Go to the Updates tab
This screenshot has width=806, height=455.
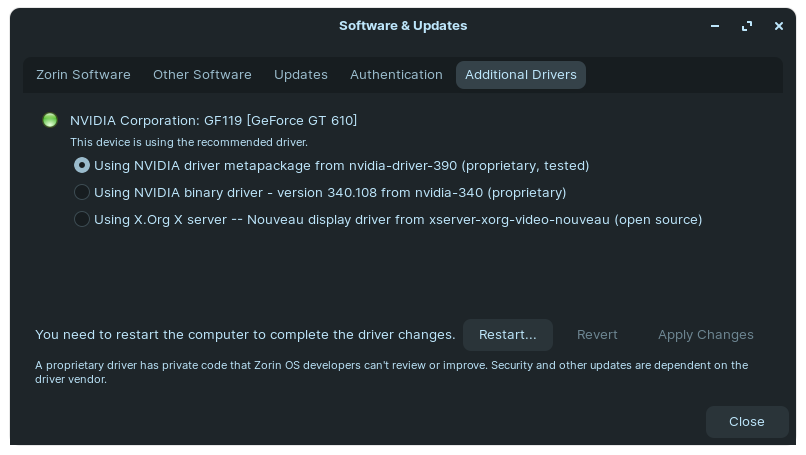pyautogui.click(x=301, y=75)
